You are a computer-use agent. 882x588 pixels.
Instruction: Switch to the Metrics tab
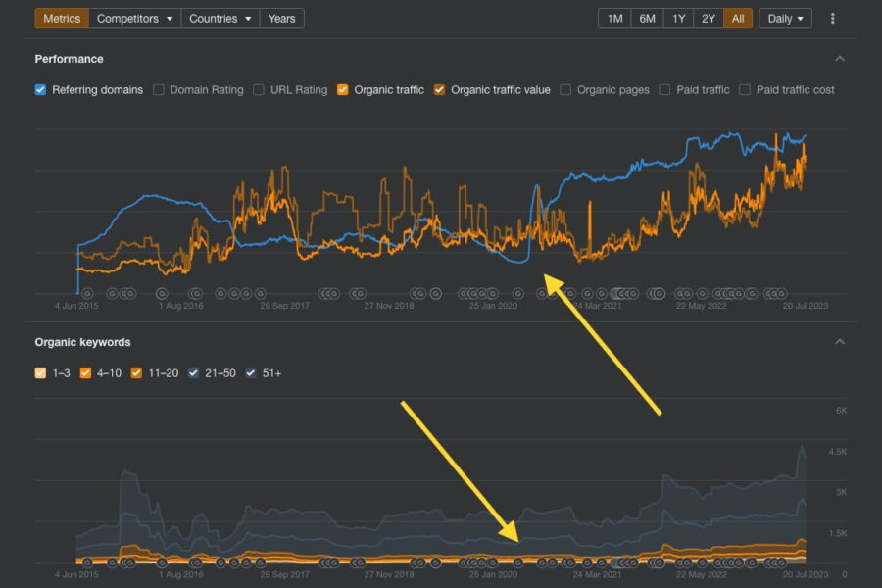click(62, 19)
